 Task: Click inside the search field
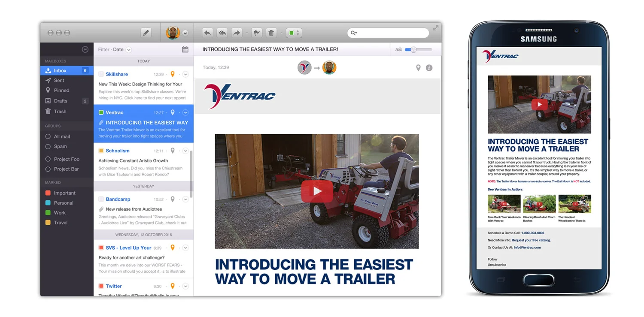[x=388, y=33]
